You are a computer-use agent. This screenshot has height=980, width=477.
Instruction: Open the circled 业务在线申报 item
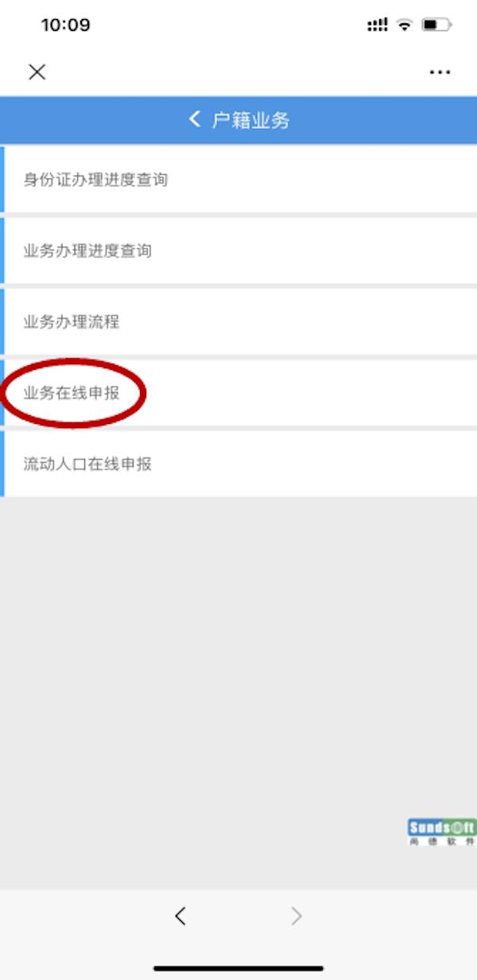tap(238, 393)
